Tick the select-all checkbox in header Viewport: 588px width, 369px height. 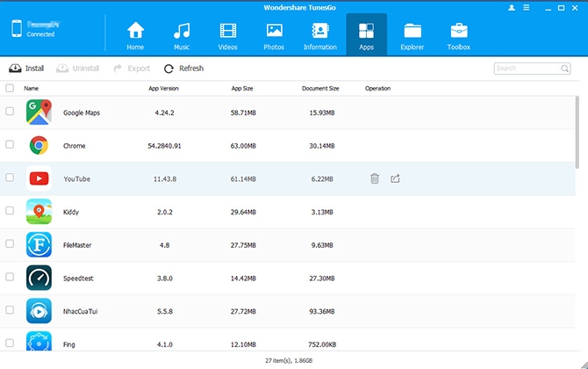(10, 88)
